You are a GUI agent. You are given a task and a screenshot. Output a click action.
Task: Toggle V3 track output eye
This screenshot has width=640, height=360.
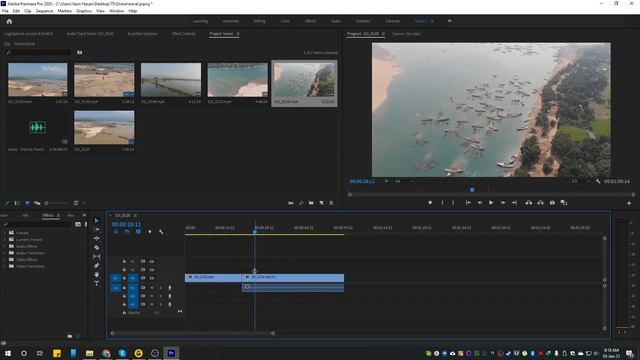click(x=152, y=261)
